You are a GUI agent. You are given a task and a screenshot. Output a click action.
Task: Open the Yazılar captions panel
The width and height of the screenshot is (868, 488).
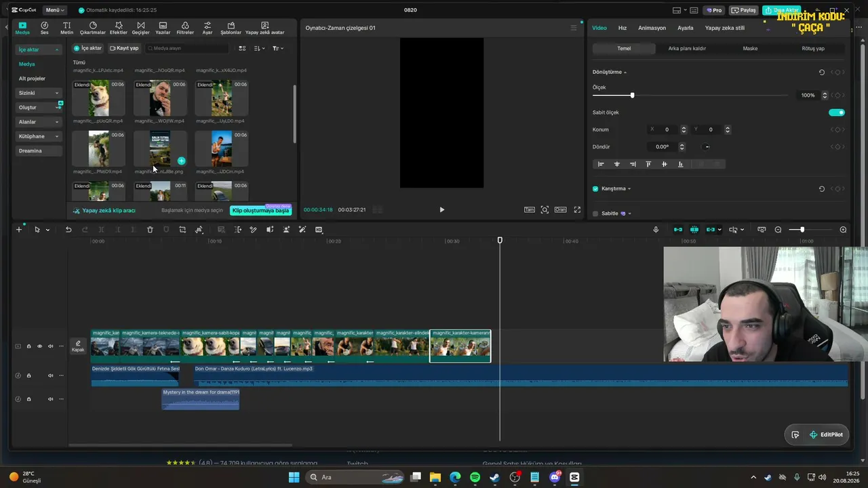[x=163, y=28]
